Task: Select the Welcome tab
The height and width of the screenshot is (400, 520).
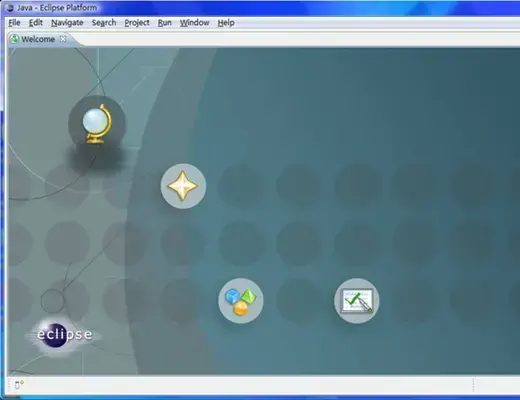Action: [x=38, y=39]
